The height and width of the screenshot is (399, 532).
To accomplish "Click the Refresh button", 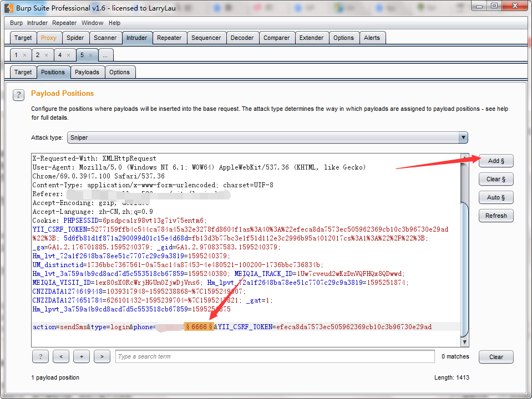I will [x=496, y=216].
